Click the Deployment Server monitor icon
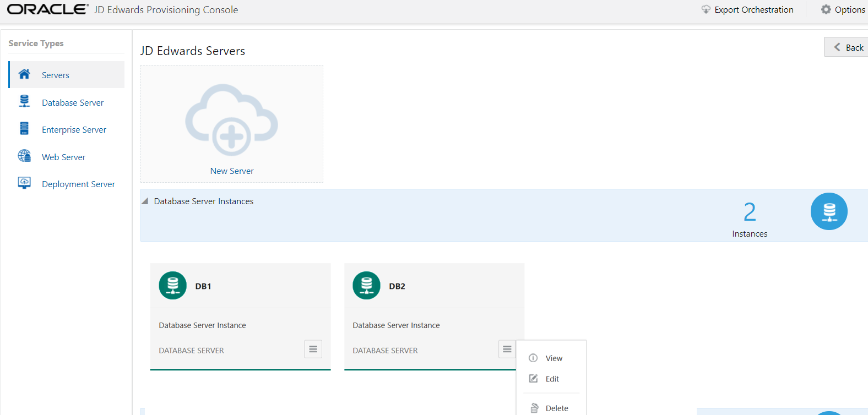Screen dimensions: 868x415 click(x=24, y=183)
